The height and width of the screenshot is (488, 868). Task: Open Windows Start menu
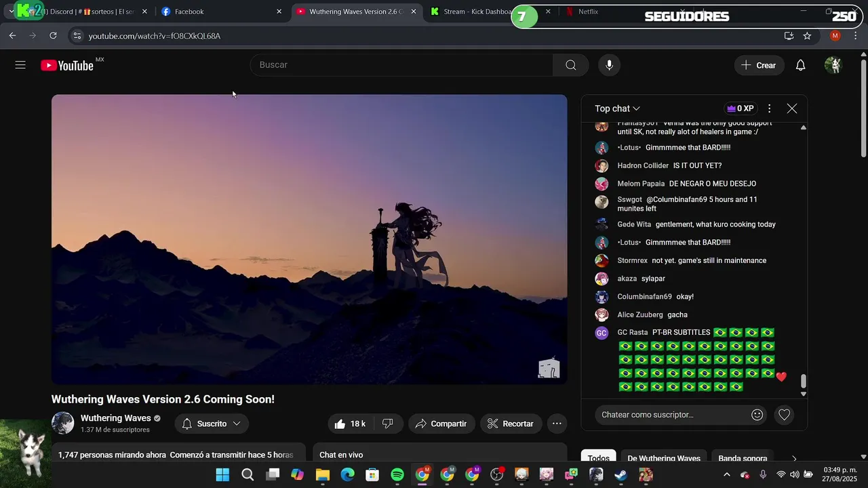coord(222,475)
